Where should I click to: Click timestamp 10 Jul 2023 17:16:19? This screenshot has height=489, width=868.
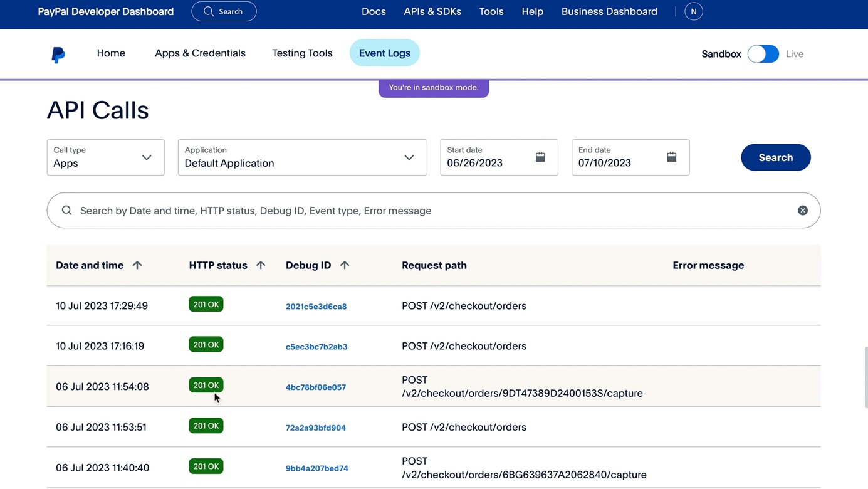[100, 346]
